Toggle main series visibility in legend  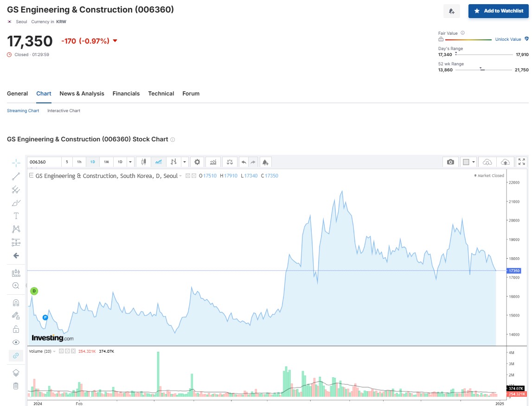[x=188, y=176]
